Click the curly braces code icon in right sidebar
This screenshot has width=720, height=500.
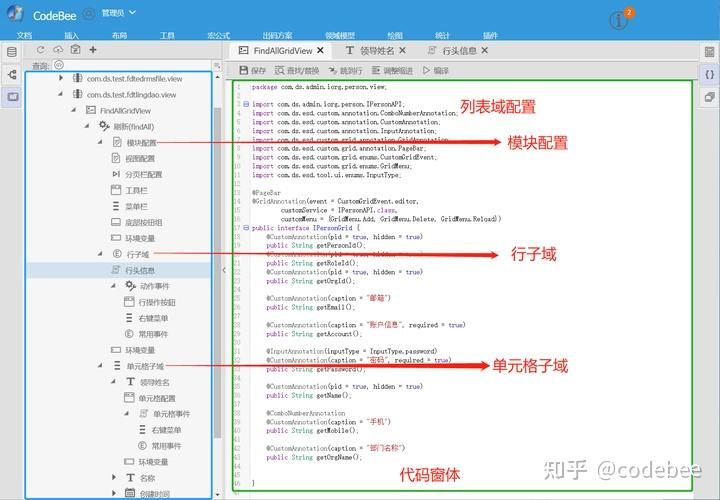[709, 74]
